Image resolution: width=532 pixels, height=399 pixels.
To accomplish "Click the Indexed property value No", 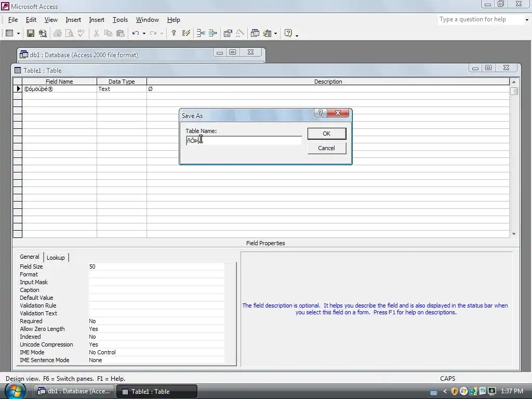I will click(x=156, y=337).
